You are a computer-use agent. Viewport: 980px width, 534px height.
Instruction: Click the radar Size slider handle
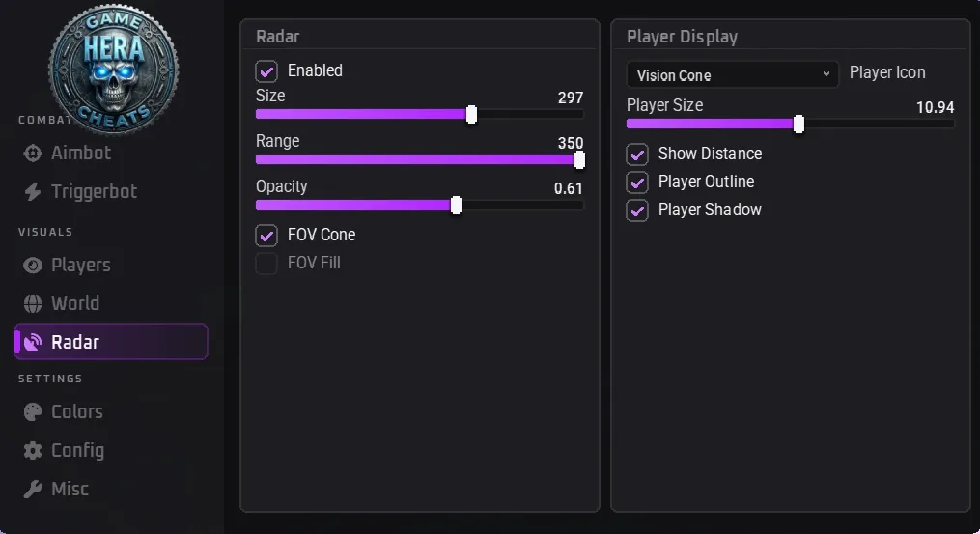(x=471, y=114)
